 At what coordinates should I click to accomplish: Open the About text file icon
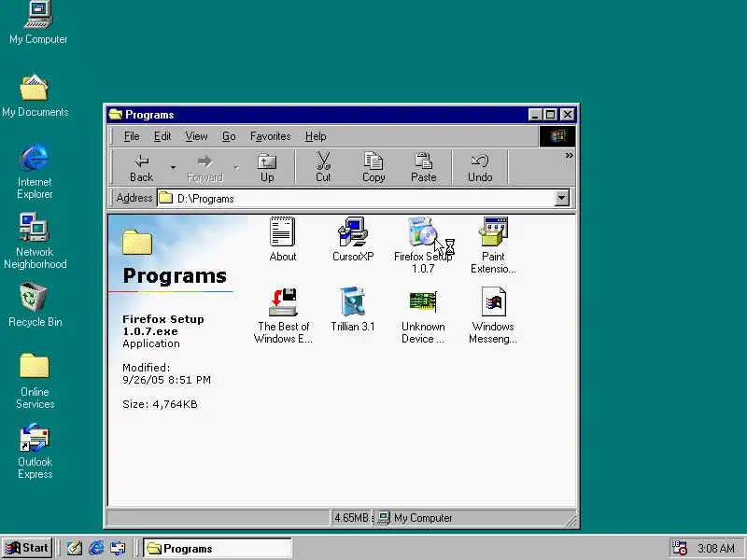[x=283, y=232]
